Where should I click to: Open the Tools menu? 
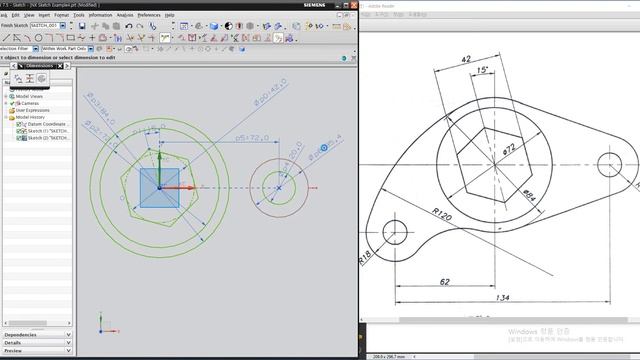pyautogui.click(x=79, y=15)
